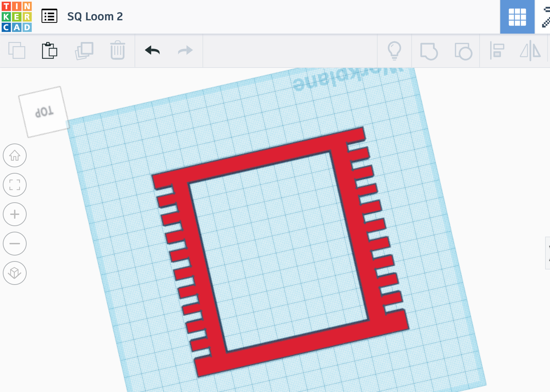Open the blocks pickaxe view icon
Viewport: 550px width, 392px height.
(x=545, y=17)
